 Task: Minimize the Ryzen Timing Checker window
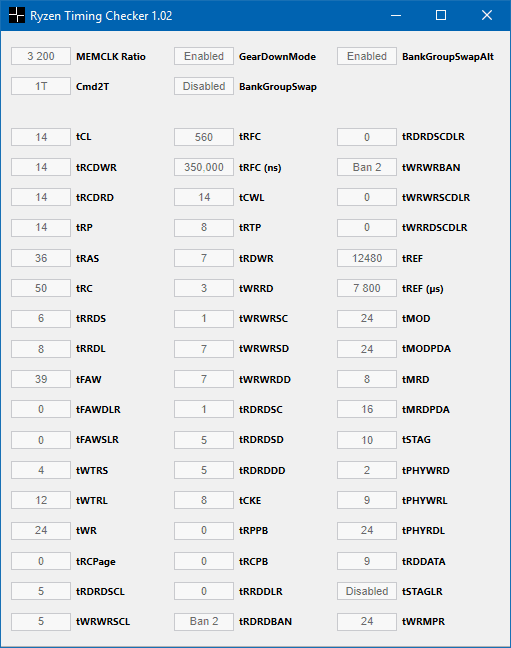click(396, 15)
